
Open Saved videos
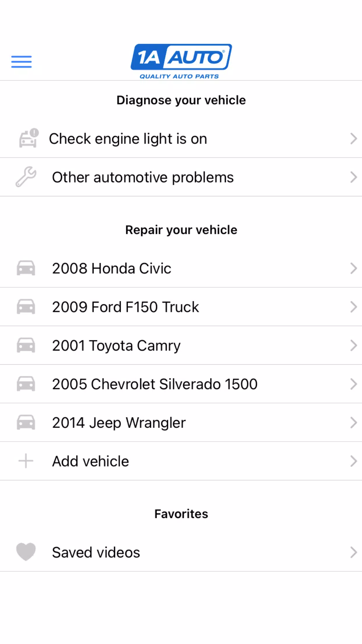[96, 552]
